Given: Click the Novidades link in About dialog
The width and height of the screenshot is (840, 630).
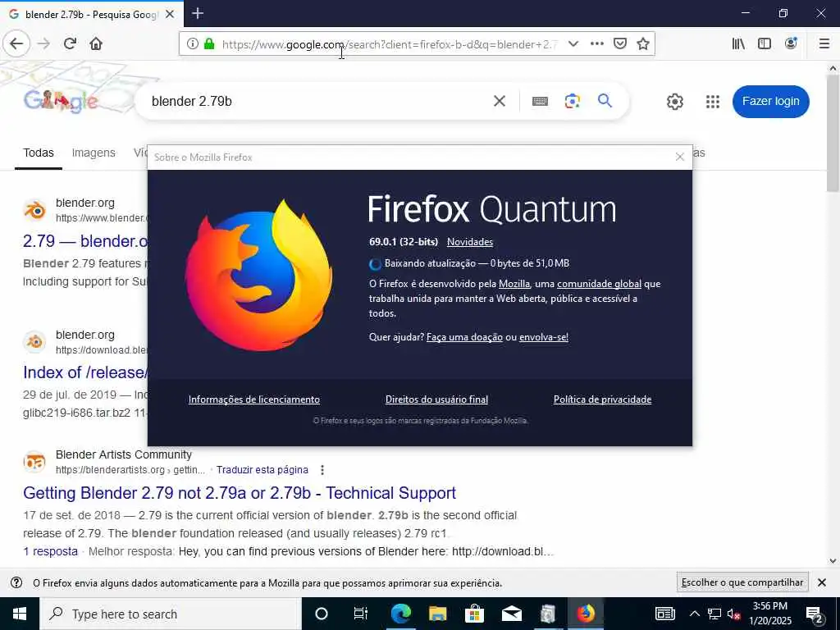Looking at the screenshot, I should click(x=470, y=242).
